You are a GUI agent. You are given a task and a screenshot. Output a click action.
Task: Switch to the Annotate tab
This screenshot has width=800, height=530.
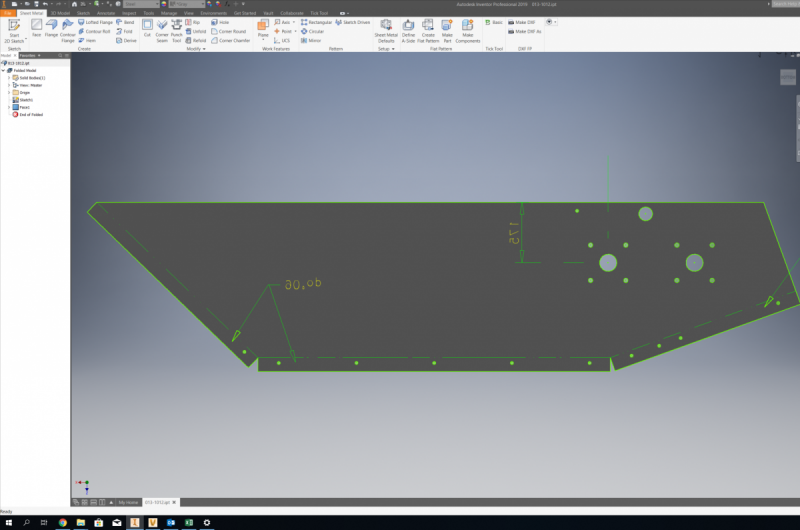pos(106,13)
